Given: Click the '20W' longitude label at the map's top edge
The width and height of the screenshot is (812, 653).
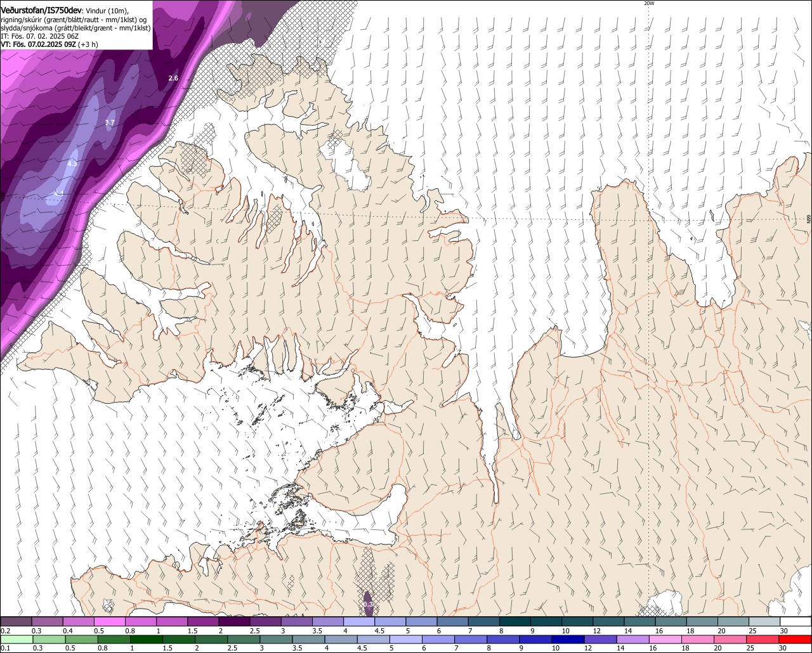Looking at the screenshot, I should coord(649,3).
